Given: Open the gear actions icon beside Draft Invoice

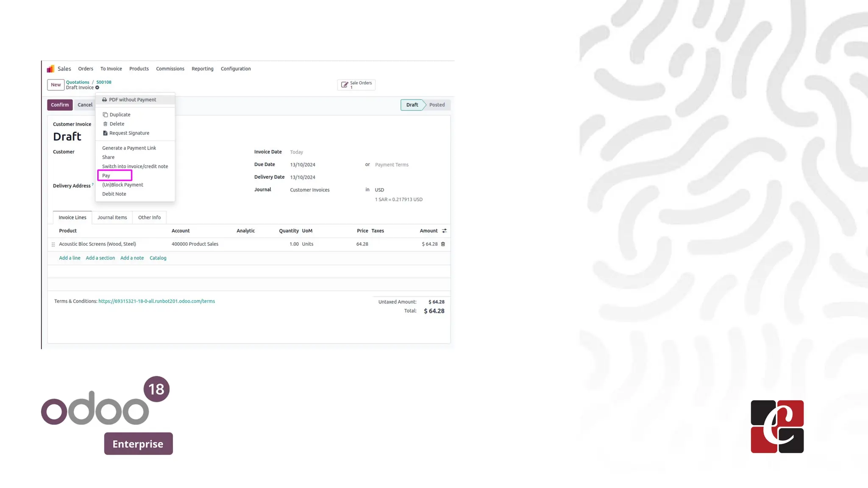Looking at the screenshot, I should tap(97, 88).
